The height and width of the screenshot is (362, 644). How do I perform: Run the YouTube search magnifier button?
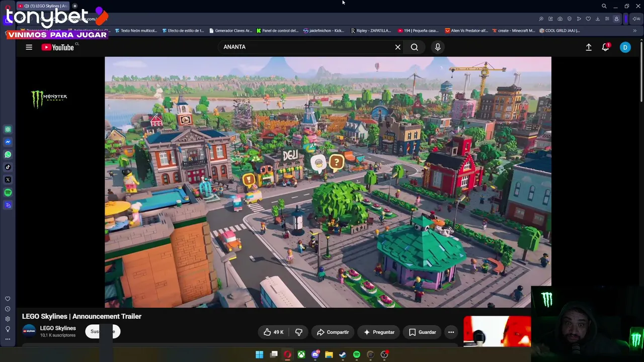[414, 47]
